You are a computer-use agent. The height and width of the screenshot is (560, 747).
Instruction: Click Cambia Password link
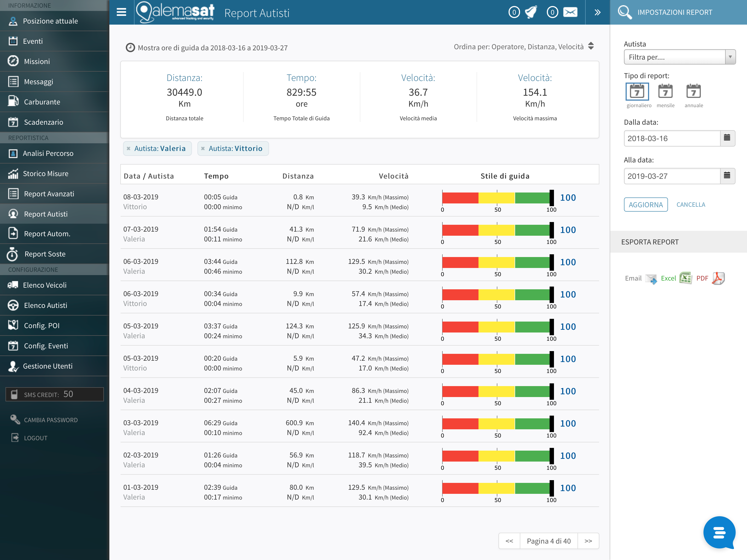pos(51,420)
